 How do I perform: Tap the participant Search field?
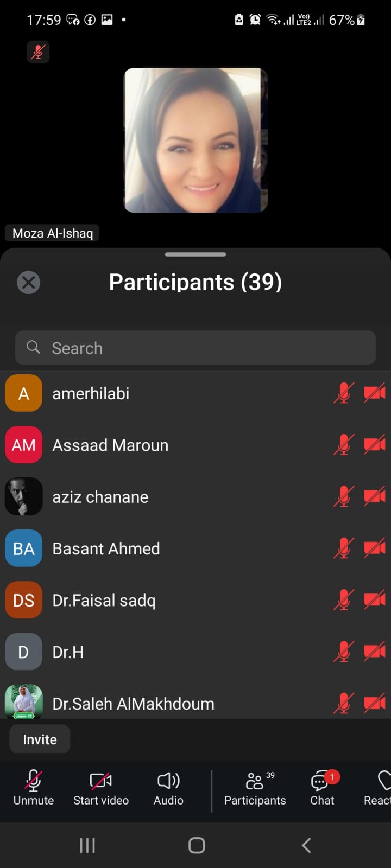point(195,348)
